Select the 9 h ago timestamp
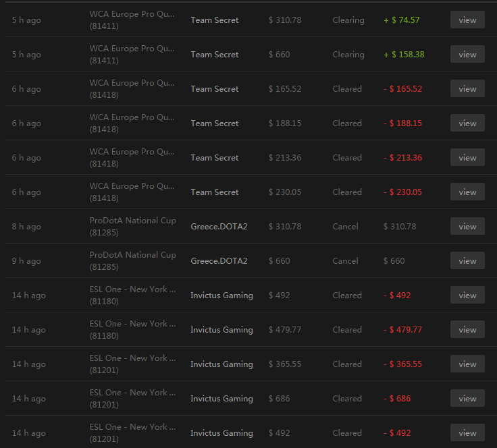The width and height of the screenshot is (497, 448). [26, 261]
